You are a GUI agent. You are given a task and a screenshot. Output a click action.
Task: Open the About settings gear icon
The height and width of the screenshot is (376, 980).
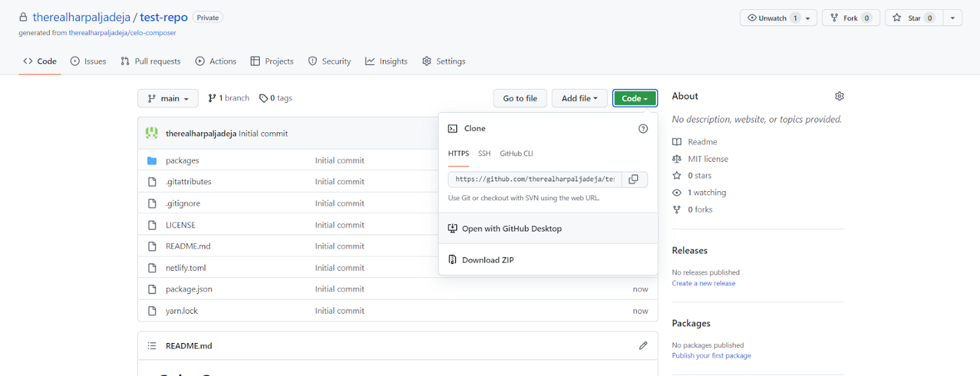pyautogui.click(x=839, y=96)
